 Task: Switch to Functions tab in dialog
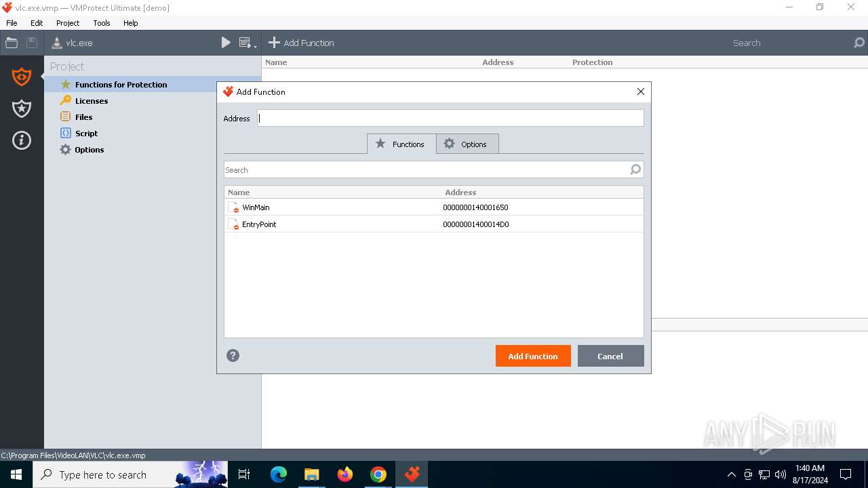(401, 144)
